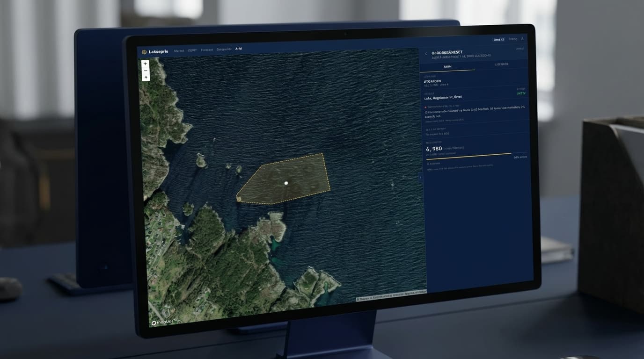Viewport: 644px width, 359px height.
Task: Open the Forecast section
Action: click(x=206, y=49)
